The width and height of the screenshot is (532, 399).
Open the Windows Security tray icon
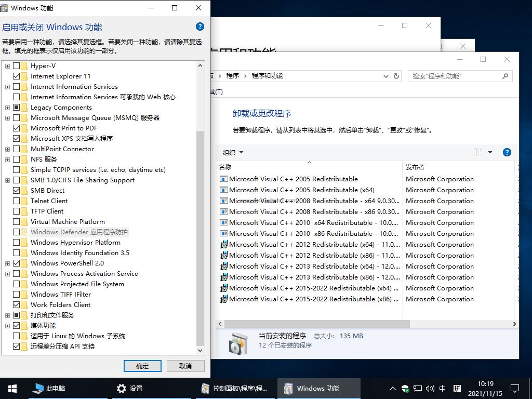405,389
